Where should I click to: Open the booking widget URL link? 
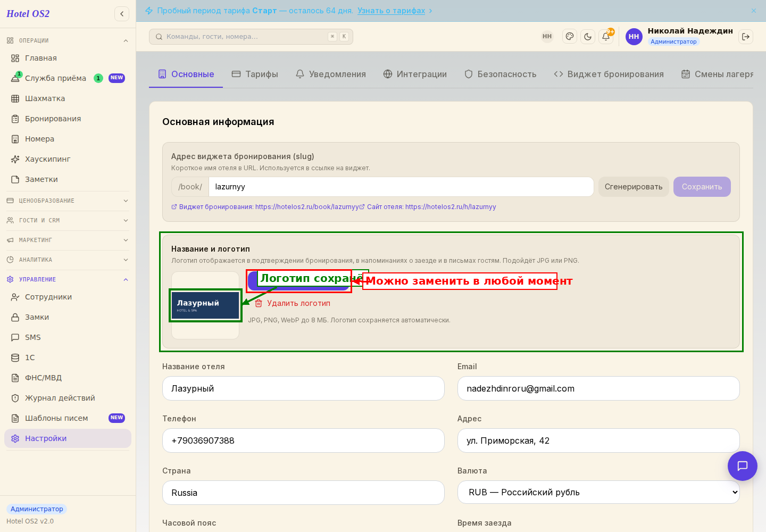click(265, 207)
